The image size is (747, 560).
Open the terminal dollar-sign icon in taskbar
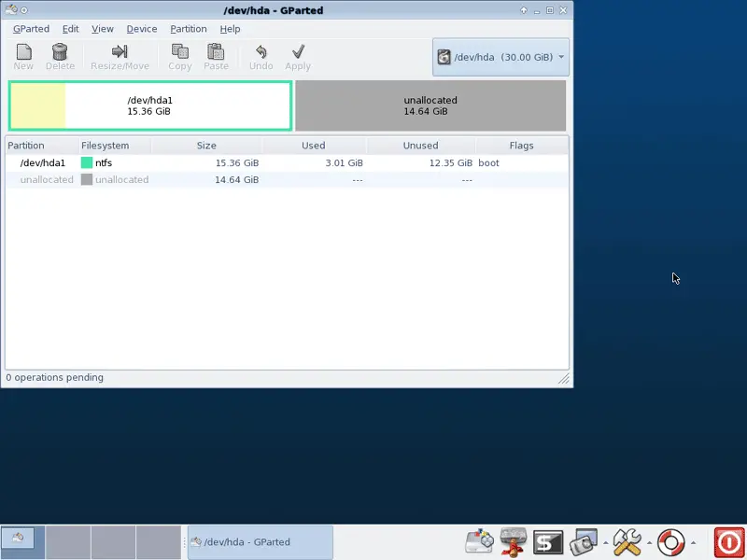pyautogui.click(x=548, y=542)
